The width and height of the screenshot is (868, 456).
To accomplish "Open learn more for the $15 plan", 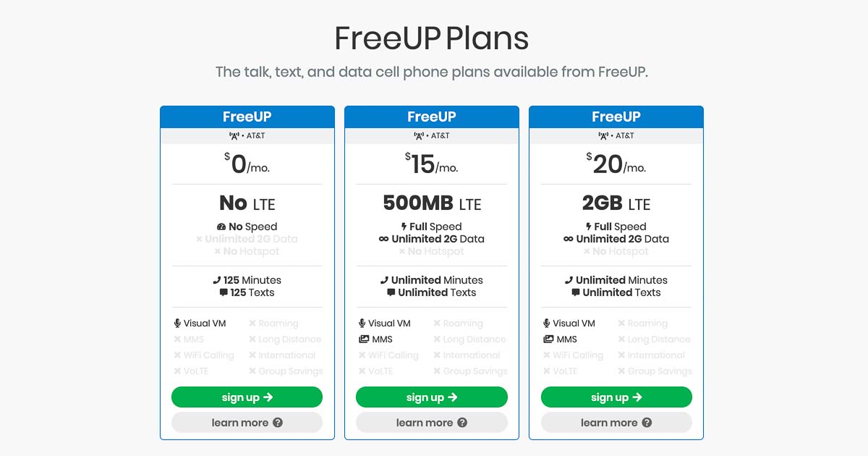I will (x=431, y=422).
